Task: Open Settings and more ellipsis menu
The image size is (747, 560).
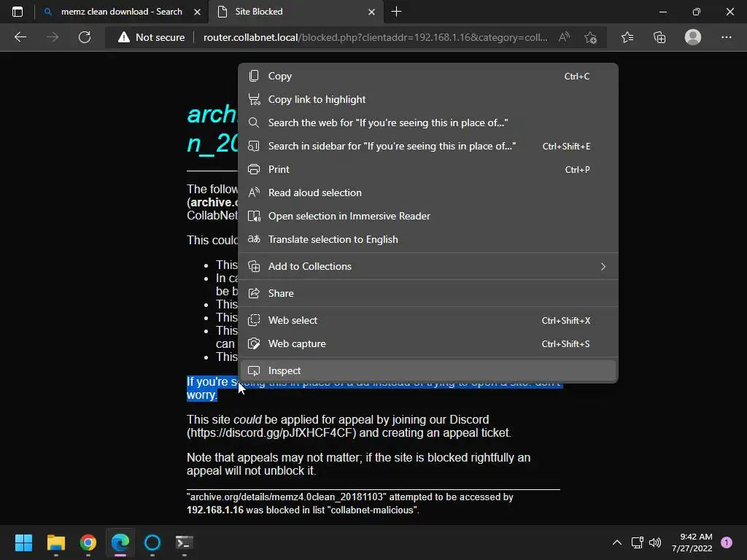Action: click(726, 37)
